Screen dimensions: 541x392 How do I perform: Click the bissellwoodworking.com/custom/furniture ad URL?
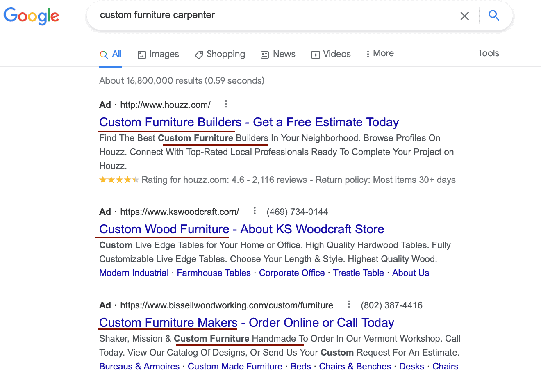point(227,305)
